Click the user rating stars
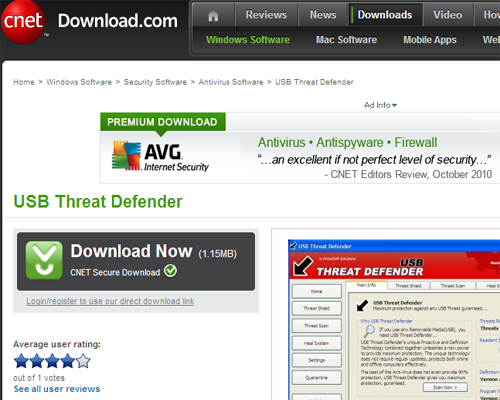The height and width of the screenshot is (400, 500). click(52, 361)
